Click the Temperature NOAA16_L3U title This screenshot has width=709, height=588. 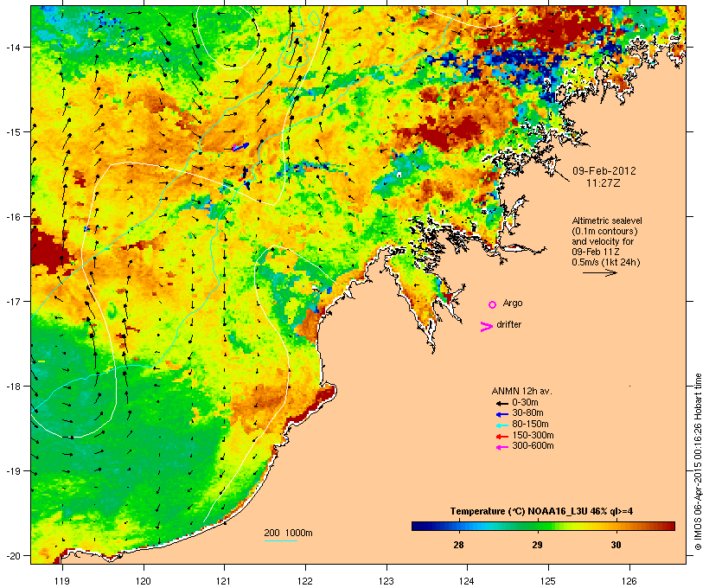pos(541,512)
